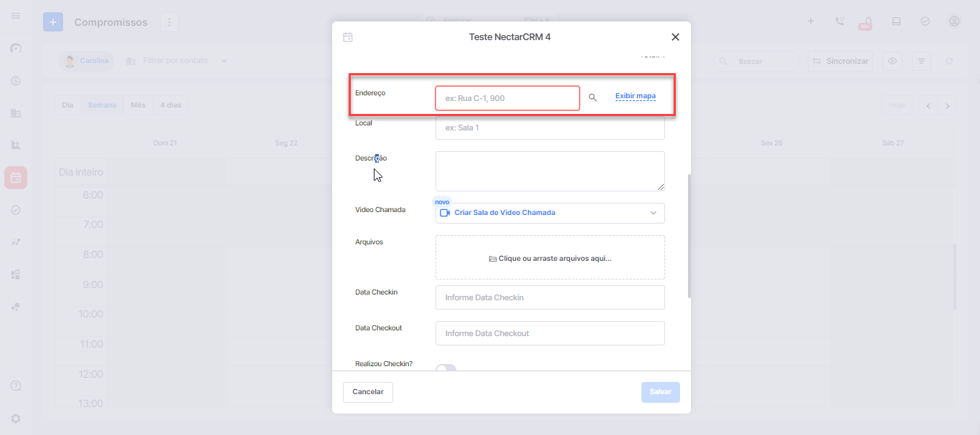Expand the Filtrar por contato dropdown

coord(224,61)
